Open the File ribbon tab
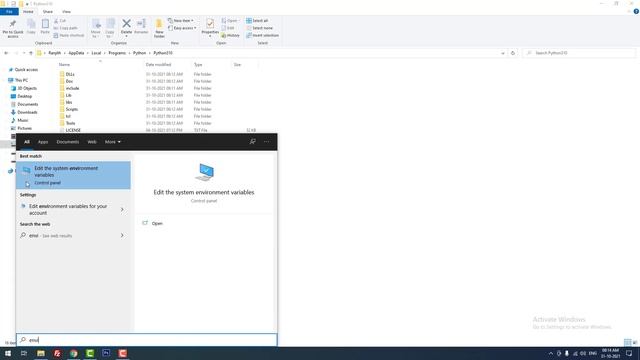This screenshot has height=360, width=640. point(9,11)
